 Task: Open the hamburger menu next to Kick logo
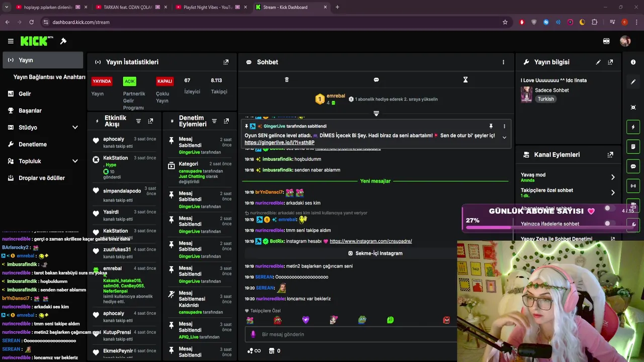point(11,41)
